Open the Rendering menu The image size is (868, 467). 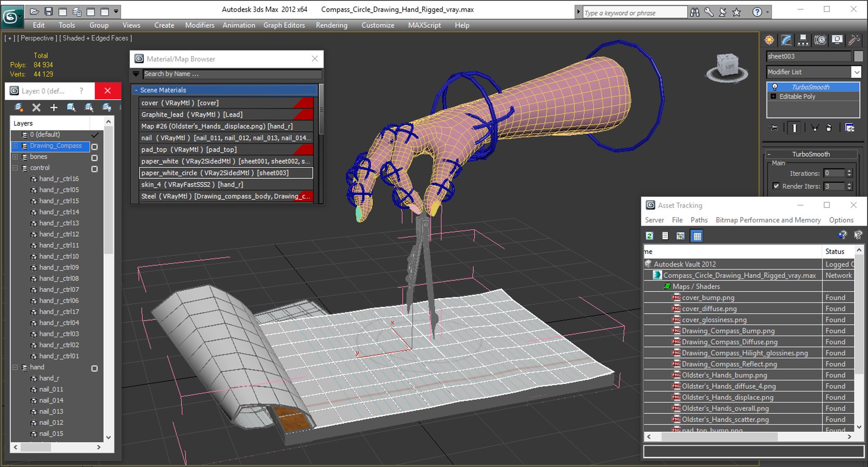331,25
